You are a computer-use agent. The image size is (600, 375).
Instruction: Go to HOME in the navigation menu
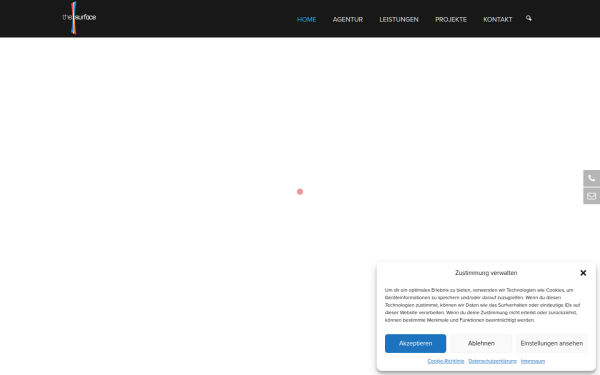pos(307,20)
